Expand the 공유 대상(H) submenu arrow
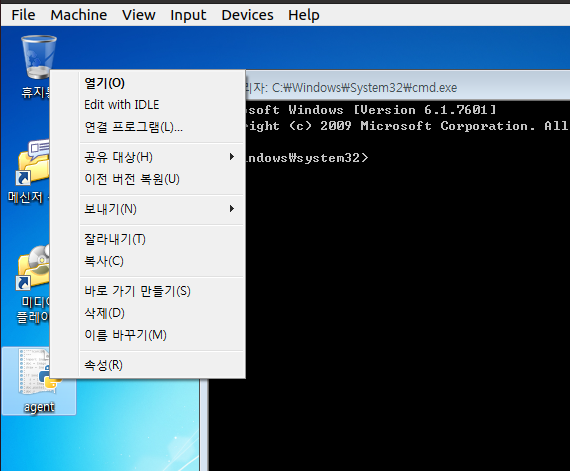The height and width of the screenshot is (471, 570). click(232, 157)
